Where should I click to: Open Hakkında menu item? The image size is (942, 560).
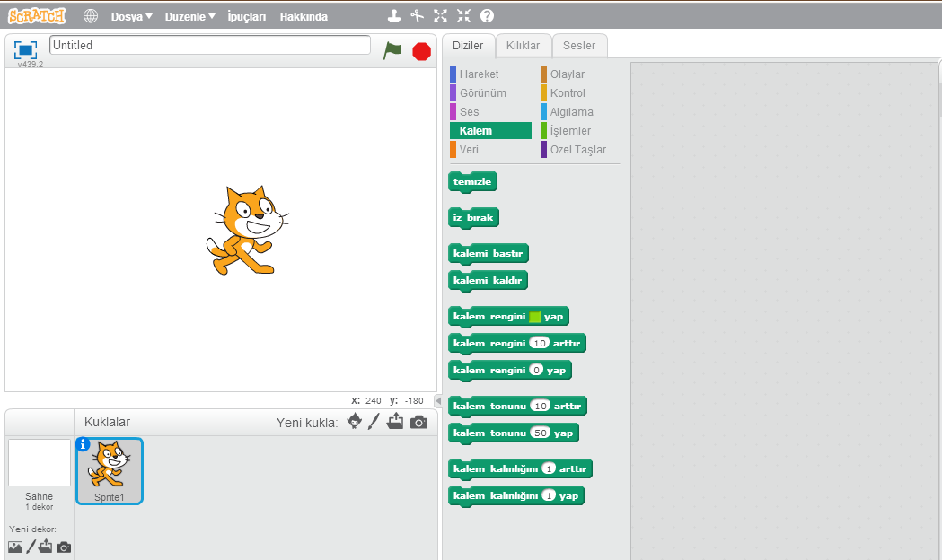click(304, 17)
